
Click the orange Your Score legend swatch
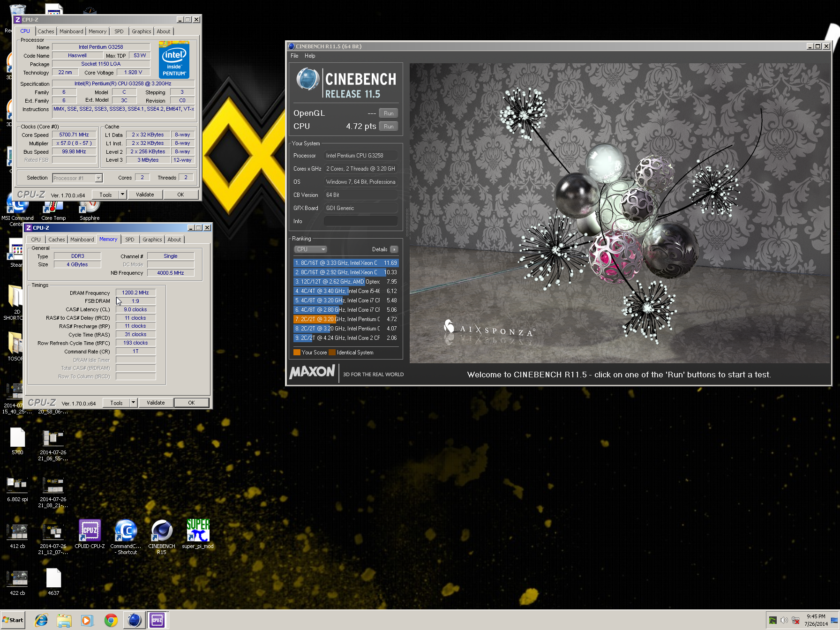(x=297, y=352)
